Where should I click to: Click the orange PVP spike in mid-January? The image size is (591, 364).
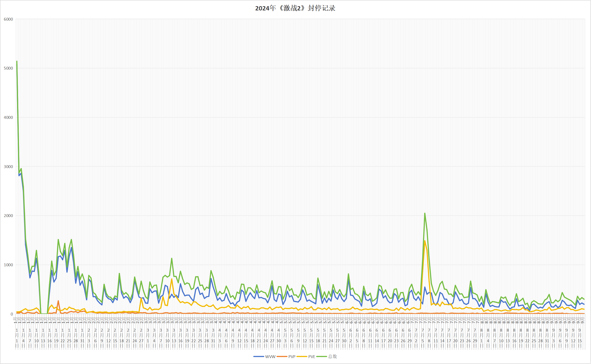58,301
